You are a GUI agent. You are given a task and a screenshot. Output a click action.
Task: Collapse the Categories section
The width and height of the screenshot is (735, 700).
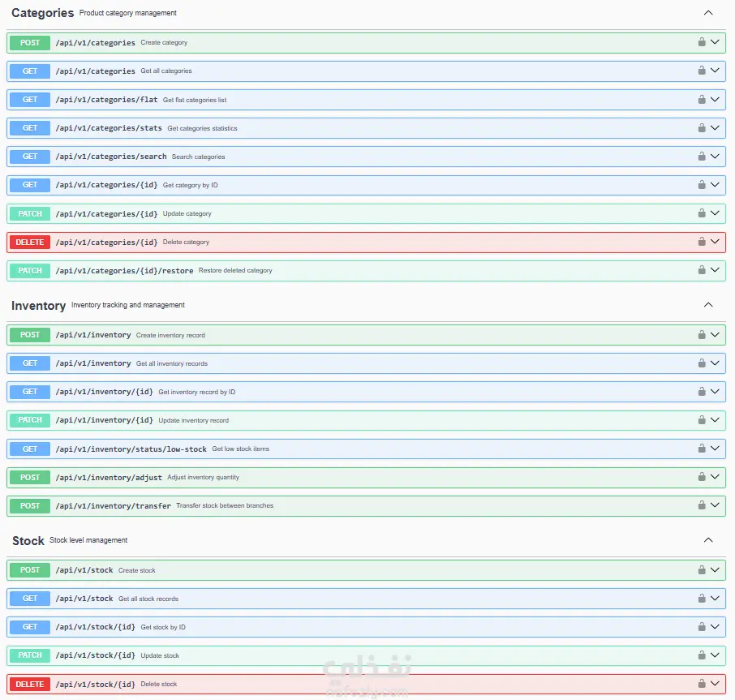(708, 13)
